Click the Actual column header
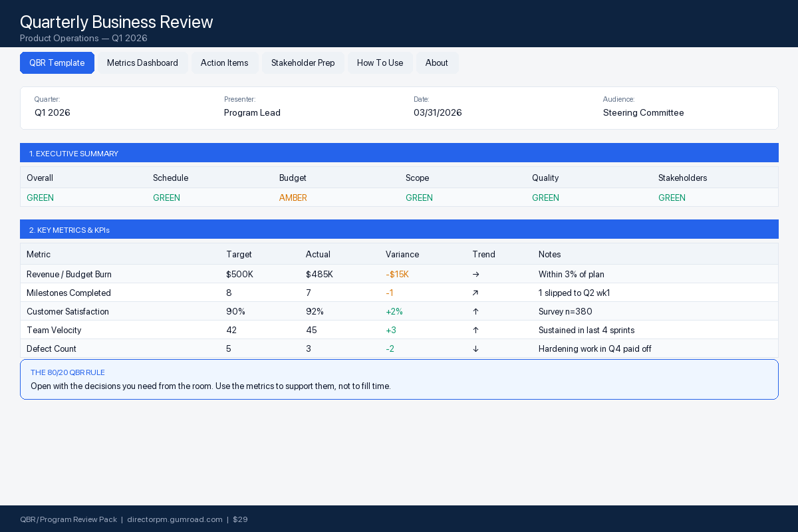The height and width of the screenshot is (532, 798). pos(318,254)
